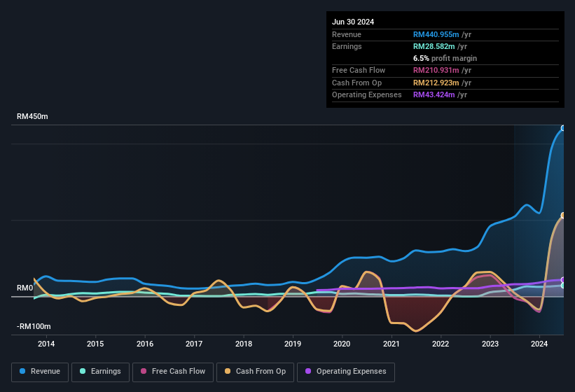
Task: Click the RM440.955m revenue value
Action: pyautogui.click(x=436, y=34)
